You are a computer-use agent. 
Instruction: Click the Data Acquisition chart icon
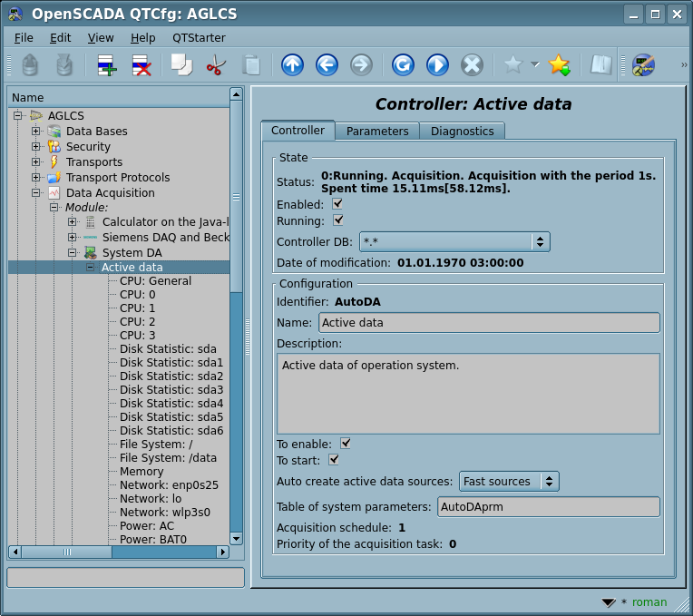[54, 193]
